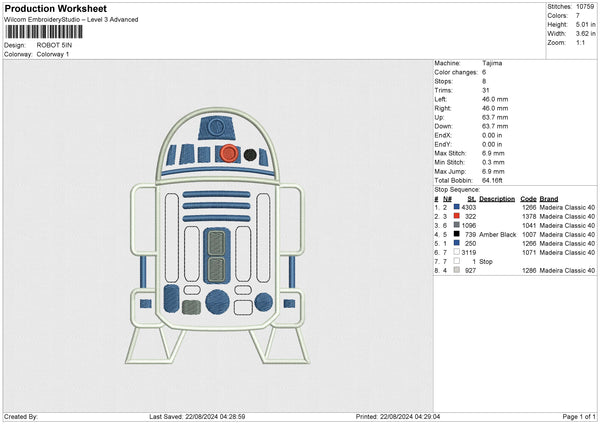Click the Code column header
This screenshot has height=424, width=600.
[528, 198]
